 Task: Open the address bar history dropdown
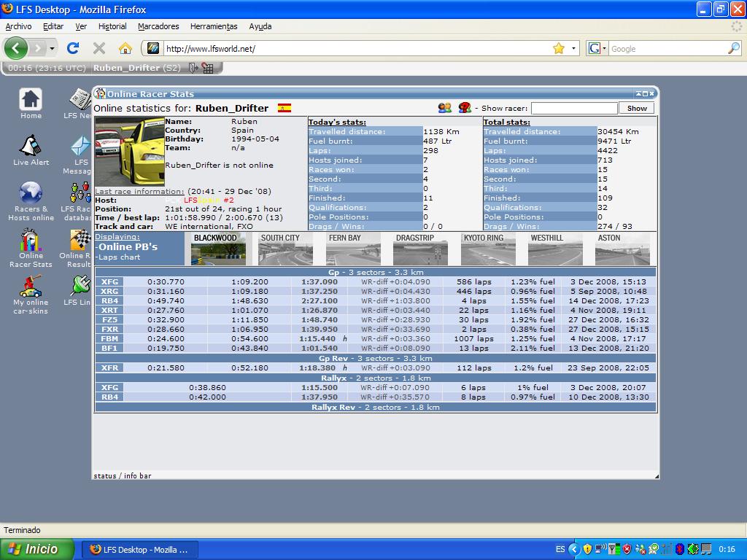[573, 49]
